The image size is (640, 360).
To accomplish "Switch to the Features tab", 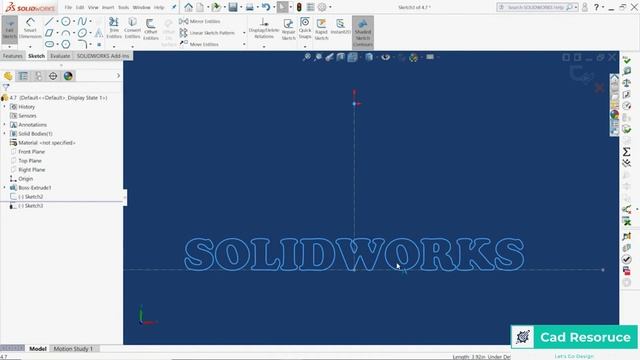I will pos(12,56).
